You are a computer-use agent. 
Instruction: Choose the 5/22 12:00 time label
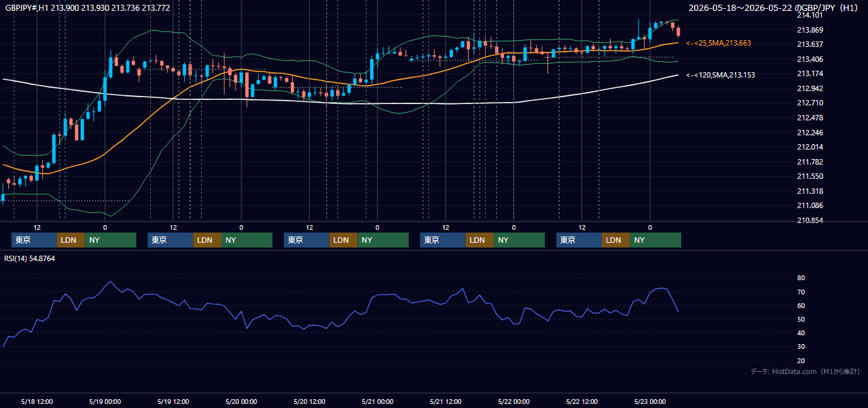tap(582, 401)
